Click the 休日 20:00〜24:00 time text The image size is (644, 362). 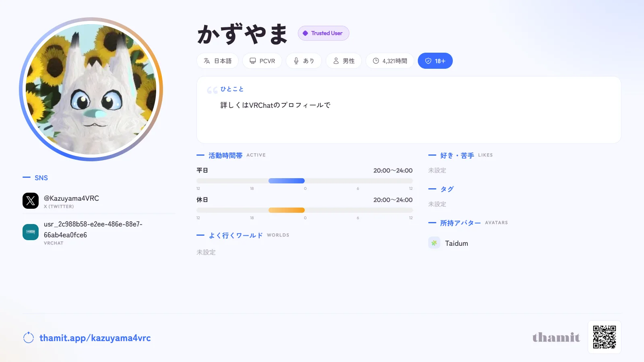coord(393,200)
